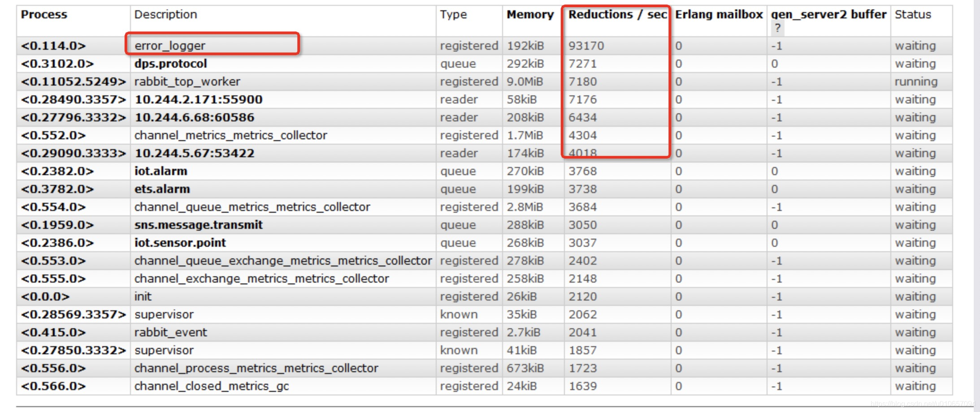Viewport: 980px width, 412px height.
Task: Sort by the Erlang mailbox column header
Action: tap(719, 14)
